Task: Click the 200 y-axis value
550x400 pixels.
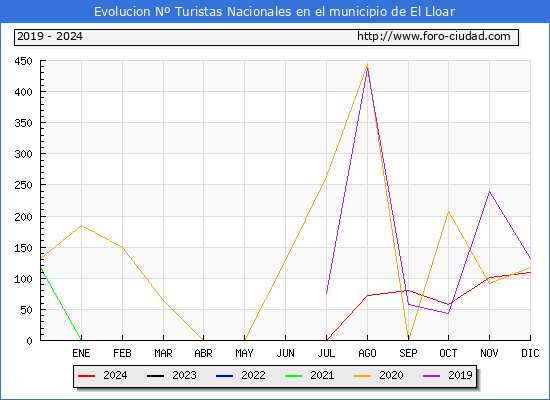Action: (x=24, y=217)
